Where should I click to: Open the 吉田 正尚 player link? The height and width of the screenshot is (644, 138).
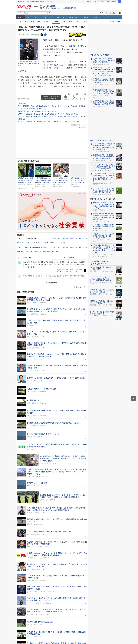(29, 252)
